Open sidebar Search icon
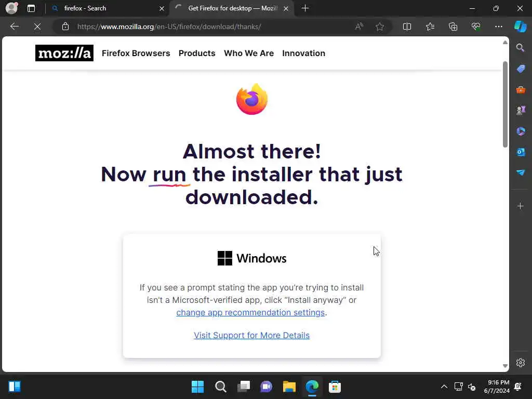 (521, 47)
